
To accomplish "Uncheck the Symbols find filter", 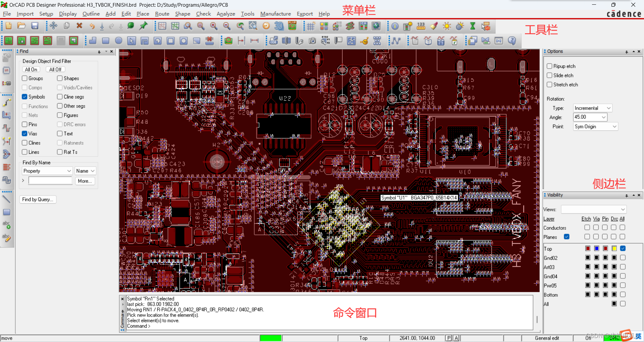I will (24, 97).
